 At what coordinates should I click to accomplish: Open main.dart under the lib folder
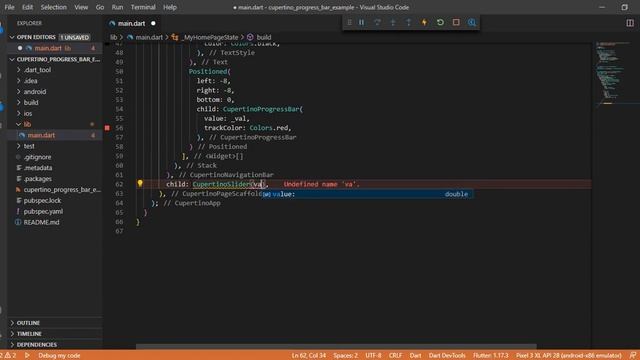coord(54,135)
